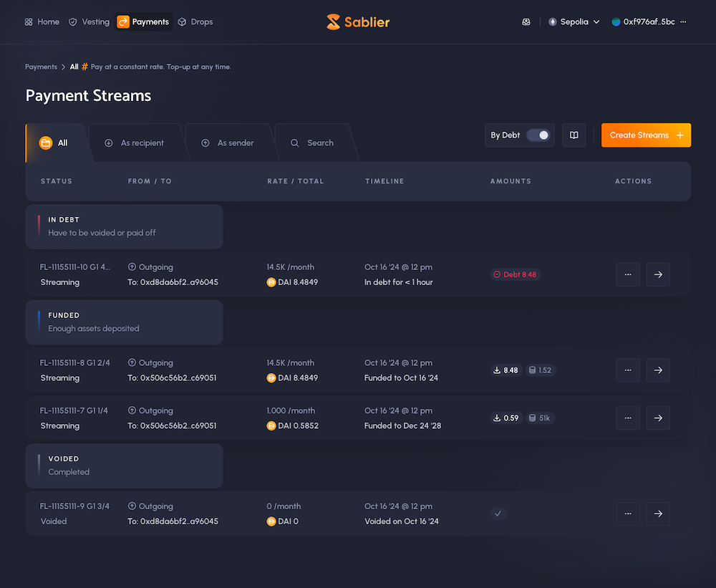
Task: Expand the Sepolia network dropdown
Action: (574, 22)
